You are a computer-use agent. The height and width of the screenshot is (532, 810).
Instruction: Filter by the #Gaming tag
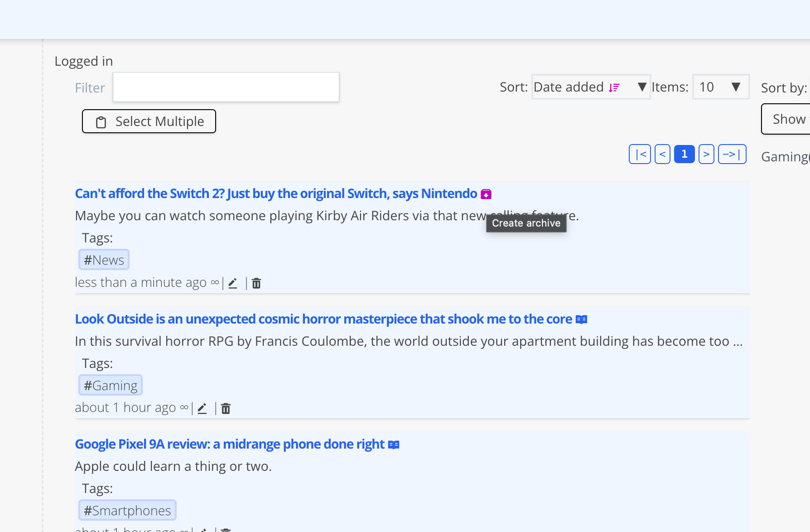pos(111,386)
